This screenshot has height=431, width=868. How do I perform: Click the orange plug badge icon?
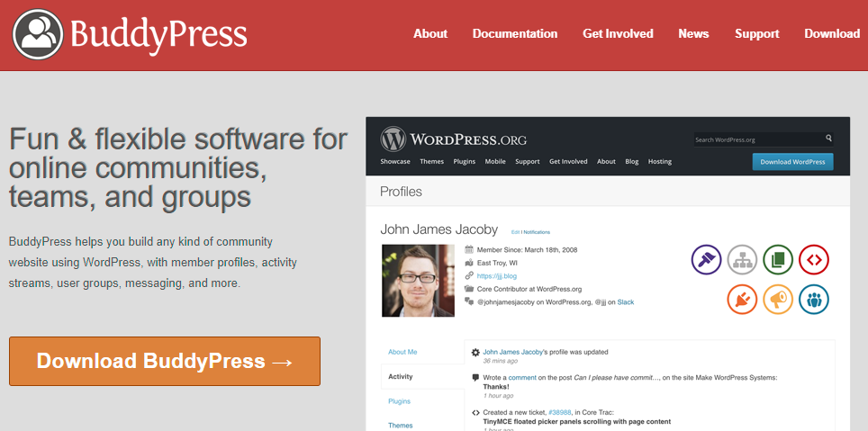[x=742, y=300]
